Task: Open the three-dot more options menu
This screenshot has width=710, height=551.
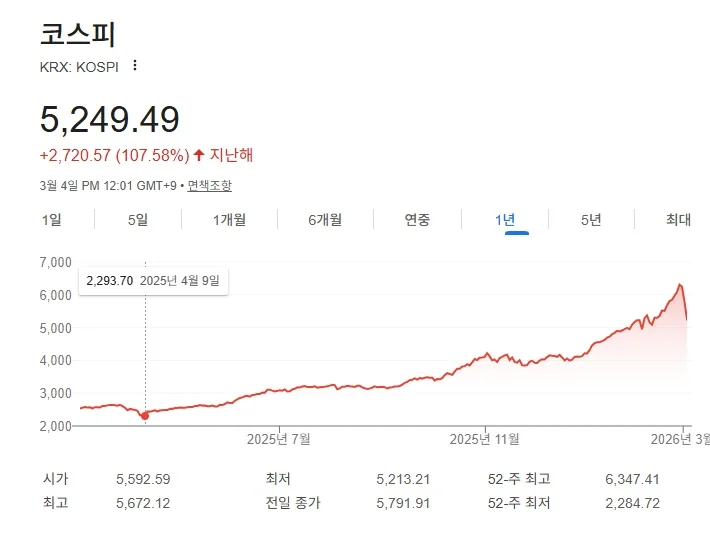Action: (x=134, y=66)
